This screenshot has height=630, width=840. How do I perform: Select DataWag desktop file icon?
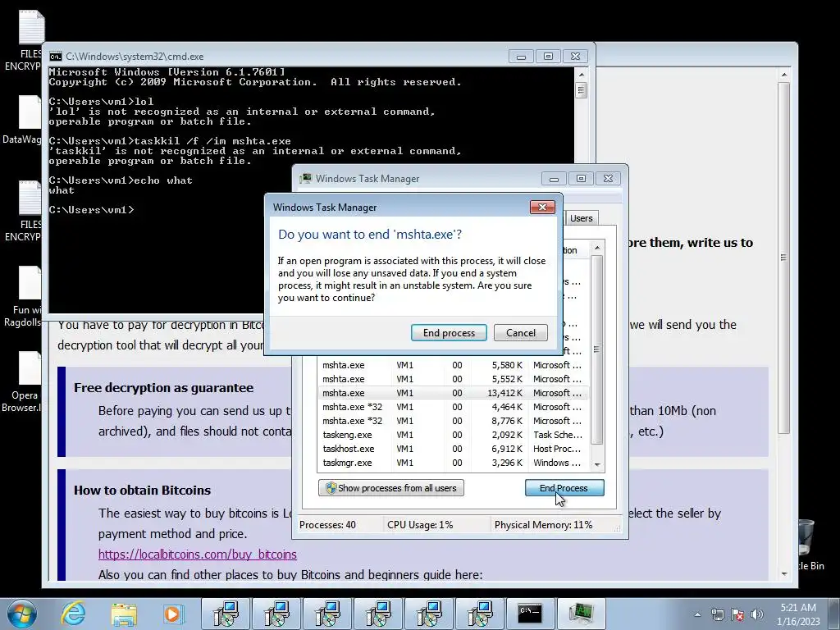22,120
